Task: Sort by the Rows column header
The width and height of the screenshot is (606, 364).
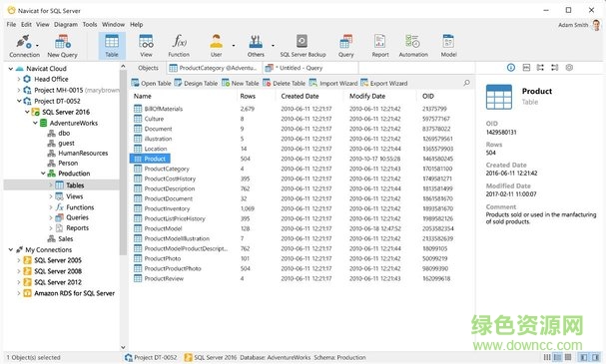Action: [x=248, y=96]
